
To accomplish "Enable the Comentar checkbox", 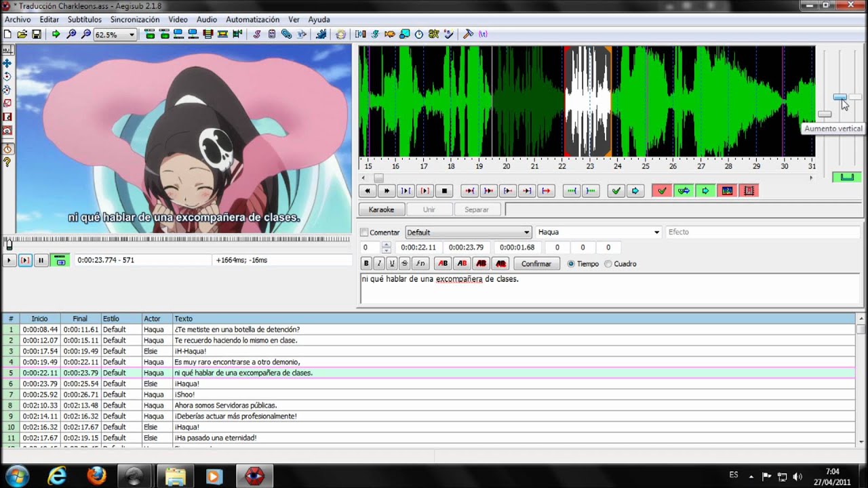I will 364,232.
